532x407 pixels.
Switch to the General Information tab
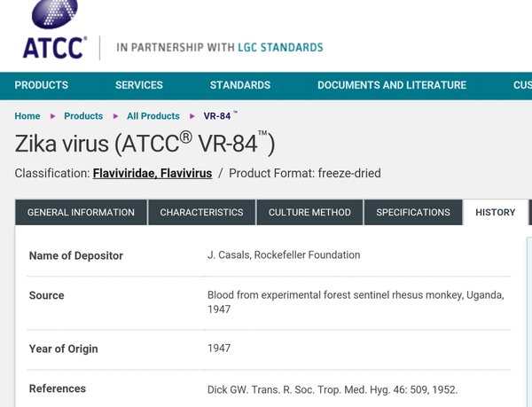(x=81, y=212)
